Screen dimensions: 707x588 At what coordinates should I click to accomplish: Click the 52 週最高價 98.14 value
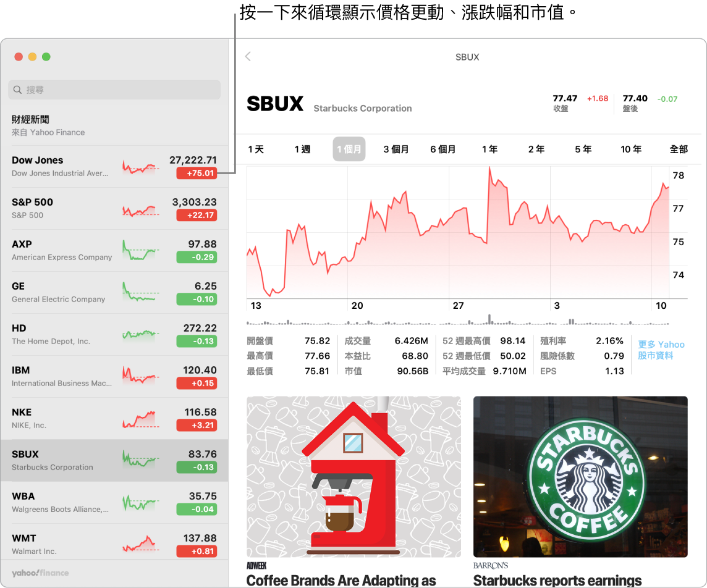(513, 341)
